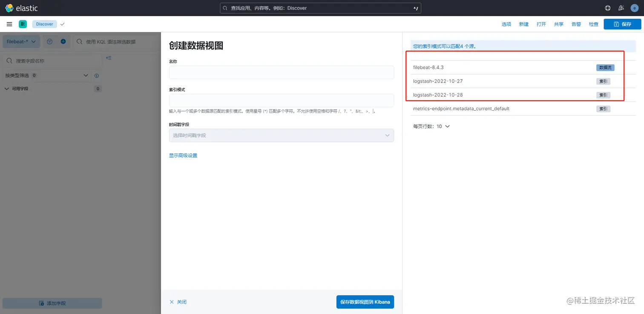Focus the 索引模式 input field
Image resolution: width=644 pixels, height=314 pixels.
click(282, 100)
